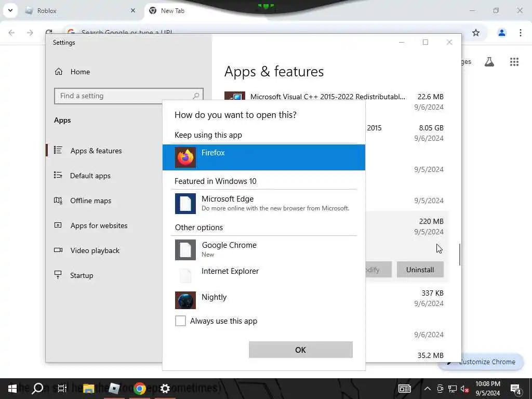
Task: Open Video playback settings
Action: [95, 250]
